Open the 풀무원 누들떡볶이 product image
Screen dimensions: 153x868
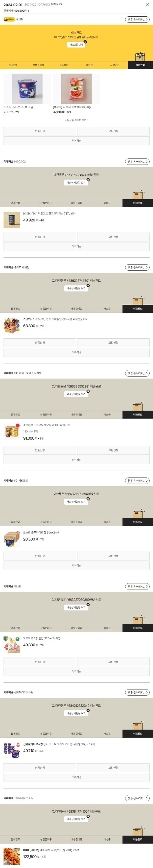(x=76, y=89)
